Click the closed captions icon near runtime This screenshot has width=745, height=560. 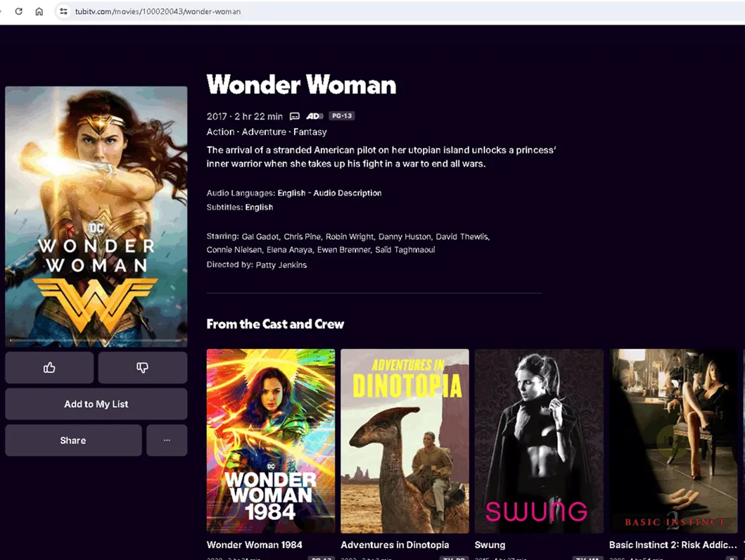(295, 116)
